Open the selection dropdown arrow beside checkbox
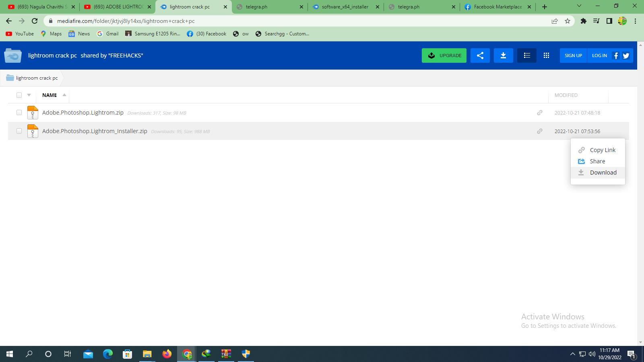The width and height of the screenshot is (644, 362). [29, 95]
